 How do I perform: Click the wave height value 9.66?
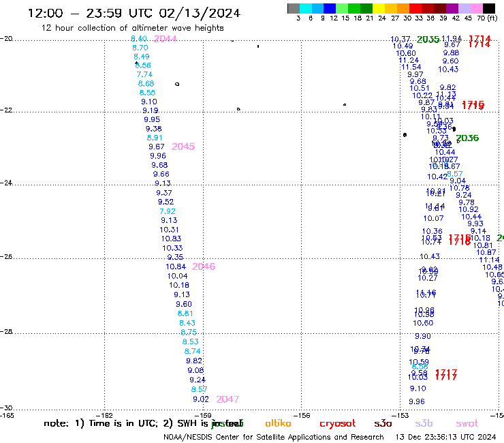[161, 174]
